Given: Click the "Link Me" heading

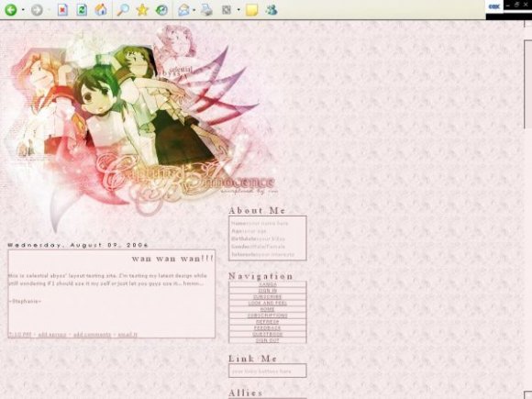Looking at the screenshot, I should (253, 359).
